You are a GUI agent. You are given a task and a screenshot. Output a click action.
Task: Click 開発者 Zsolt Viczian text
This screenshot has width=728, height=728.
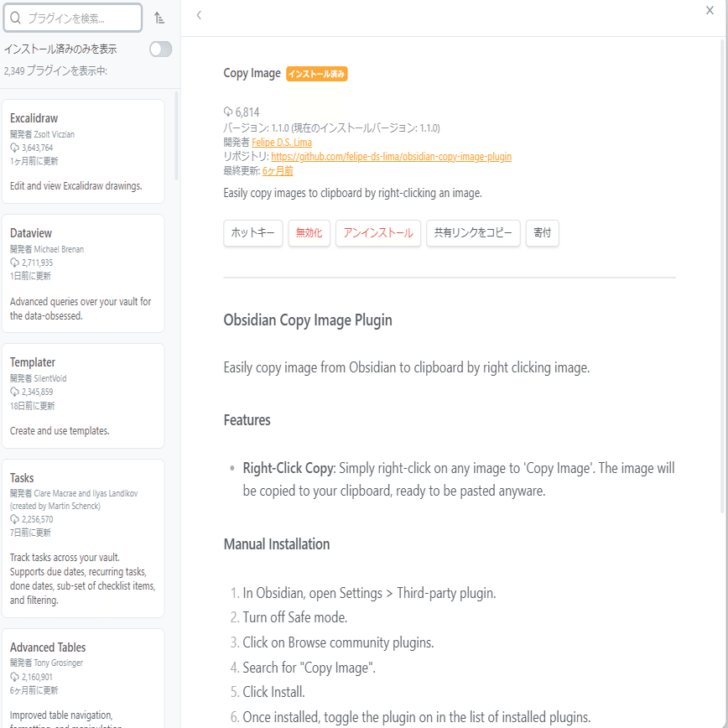42,134
